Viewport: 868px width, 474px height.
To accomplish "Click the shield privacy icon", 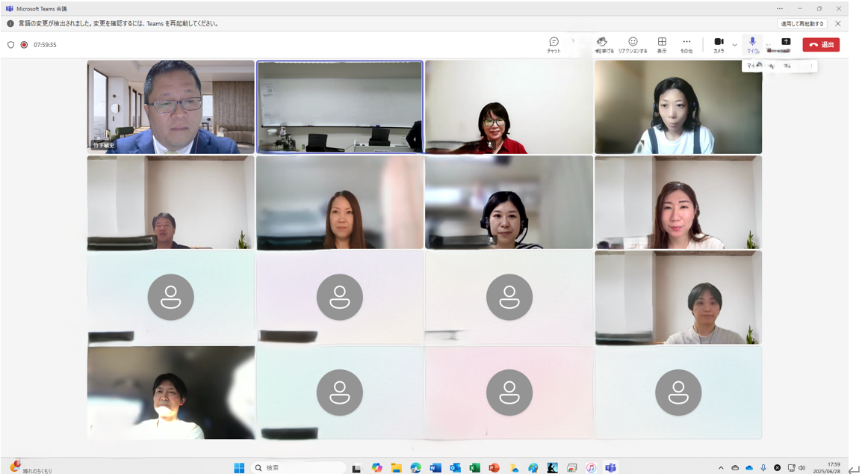I will pyautogui.click(x=10, y=45).
